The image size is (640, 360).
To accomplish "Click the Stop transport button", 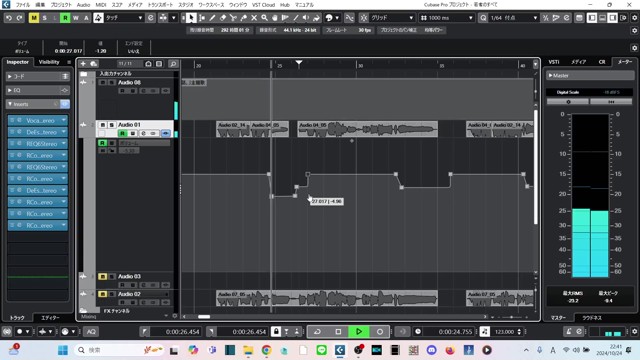I will coord(338,331).
